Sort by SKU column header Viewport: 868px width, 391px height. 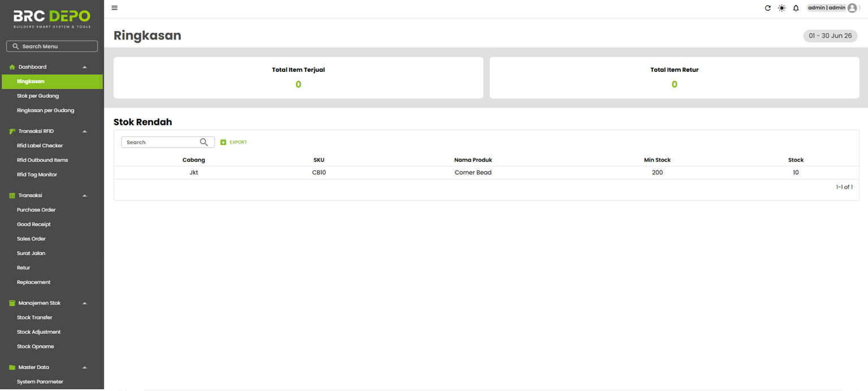[319, 160]
